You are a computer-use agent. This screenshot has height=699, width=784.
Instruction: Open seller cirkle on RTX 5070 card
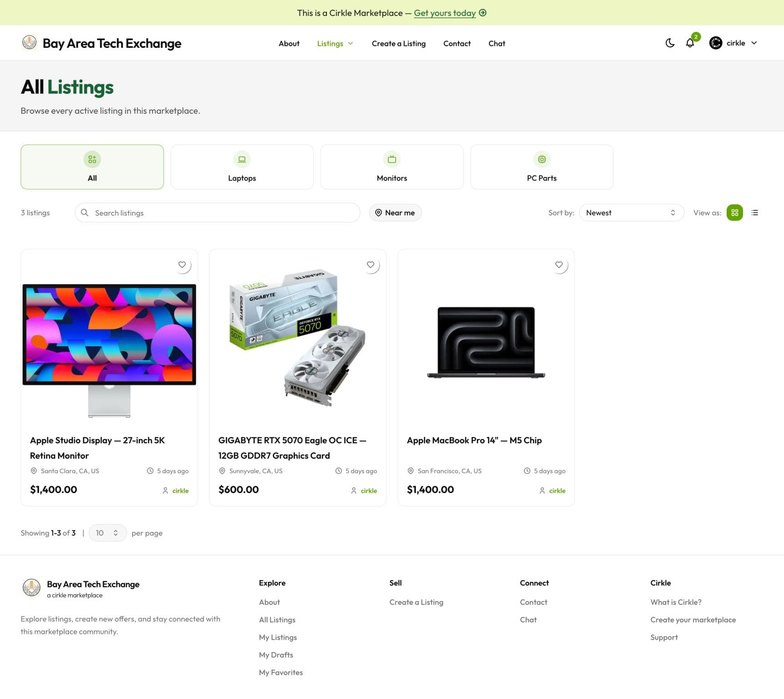[369, 491]
